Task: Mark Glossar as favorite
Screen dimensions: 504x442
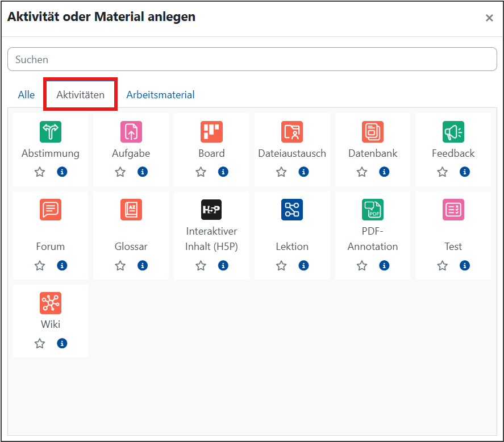Action: click(x=120, y=265)
